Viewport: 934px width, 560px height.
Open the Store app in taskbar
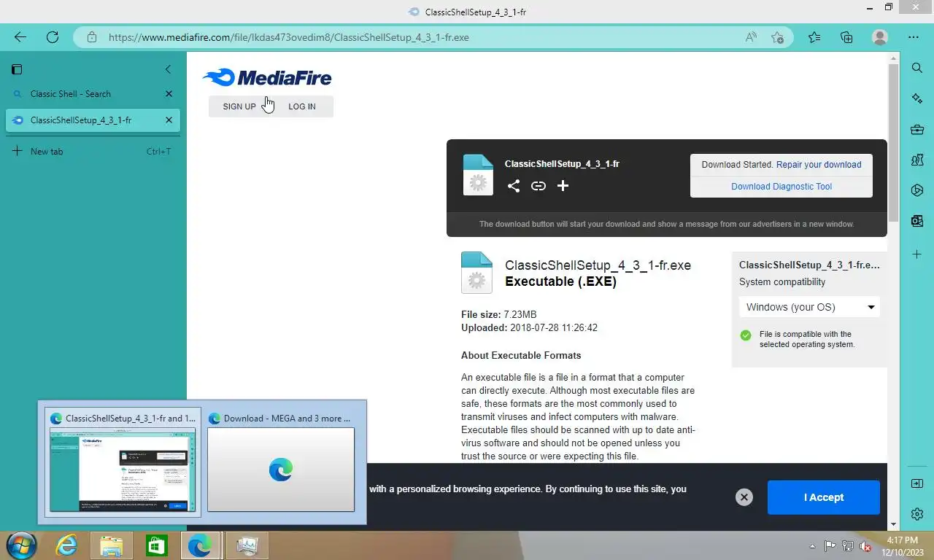(156, 545)
